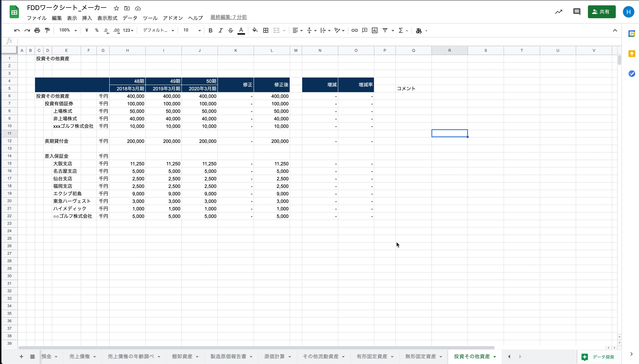Screen dimensions: 639x364
Task: Expand the 投資その他資産 sheet tab menu
Action: tap(495, 357)
